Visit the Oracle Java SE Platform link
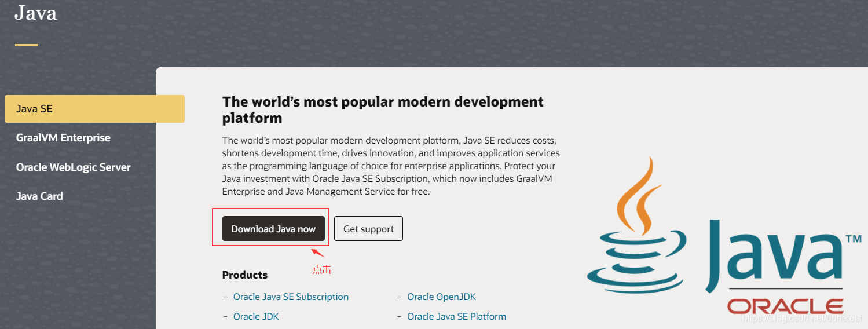The height and width of the screenshot is (329, 868). (456, 316)
